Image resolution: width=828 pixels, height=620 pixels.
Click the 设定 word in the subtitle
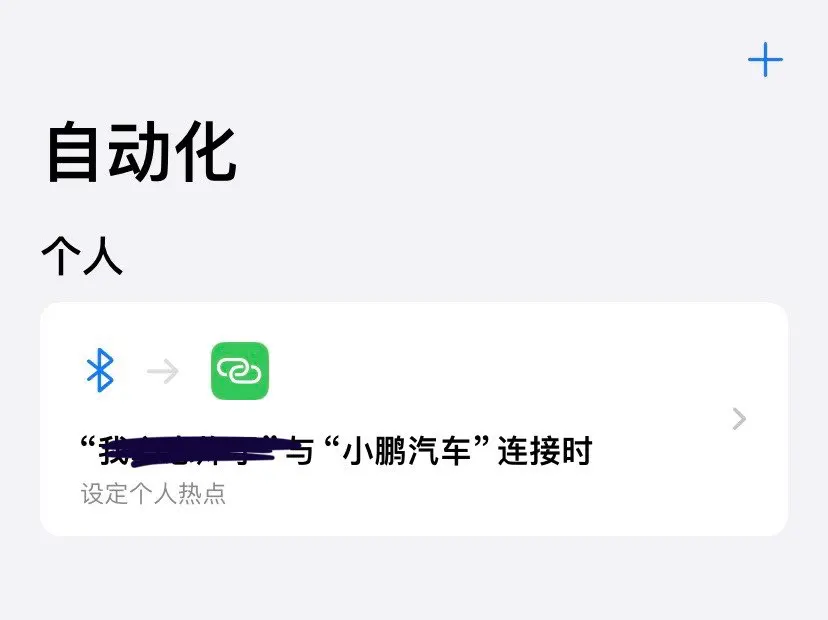pos(104,494)
